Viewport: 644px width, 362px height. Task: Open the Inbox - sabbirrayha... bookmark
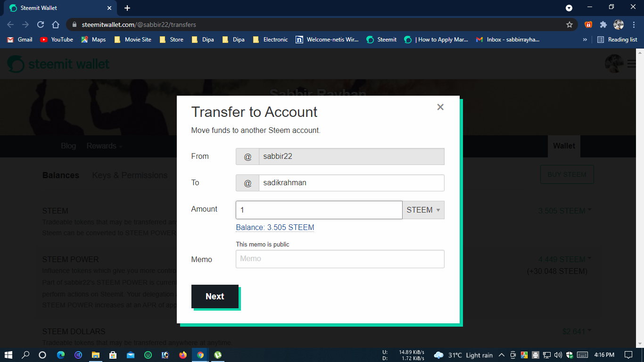click(x=508, y=40)
